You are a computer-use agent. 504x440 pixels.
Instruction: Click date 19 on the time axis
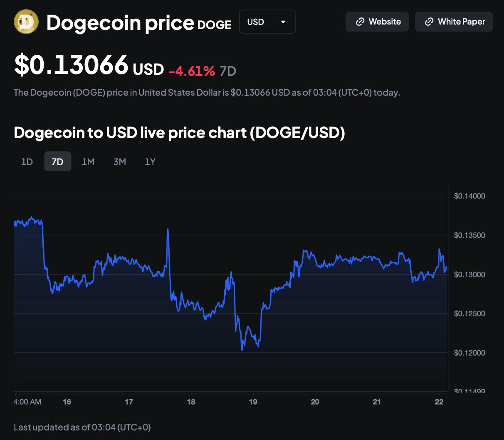click(x=253, y=402)
